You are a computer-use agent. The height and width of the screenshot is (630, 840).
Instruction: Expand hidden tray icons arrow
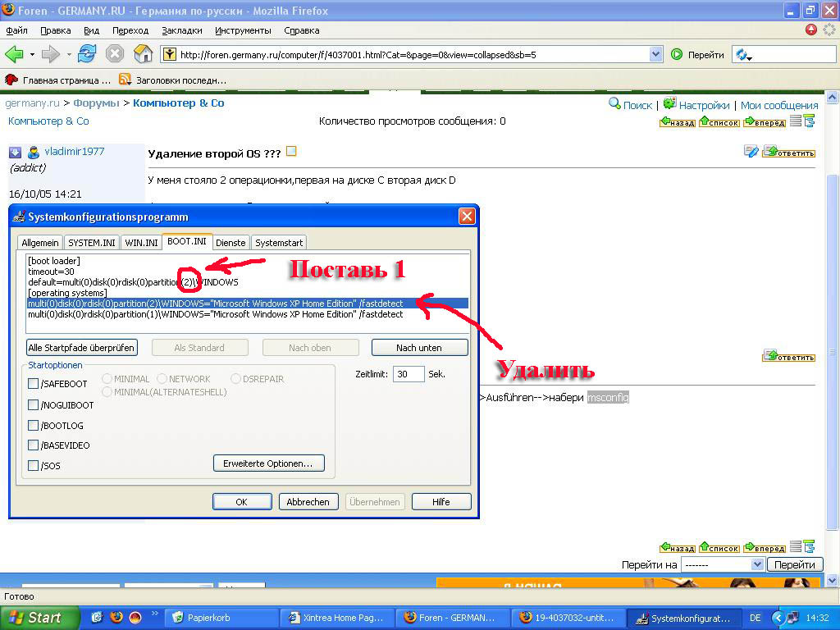[x=778, y=618]
